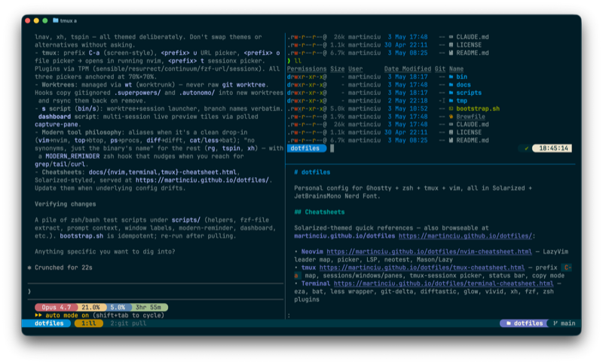Click 'Anything specific you want to dig into?' text
Screen dimensions: 603x364
[105, 252]
